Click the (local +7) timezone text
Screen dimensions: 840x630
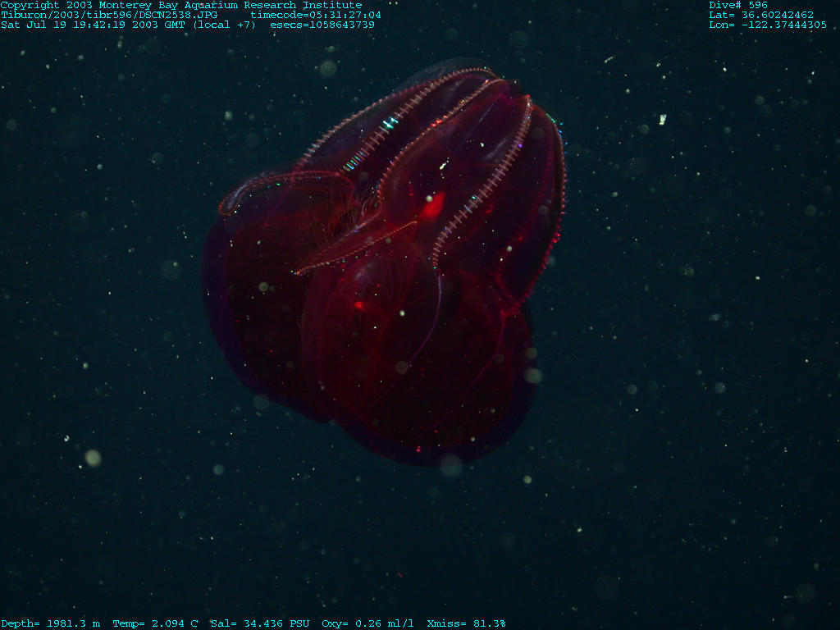pyautogui.click(x=225, y=25)
